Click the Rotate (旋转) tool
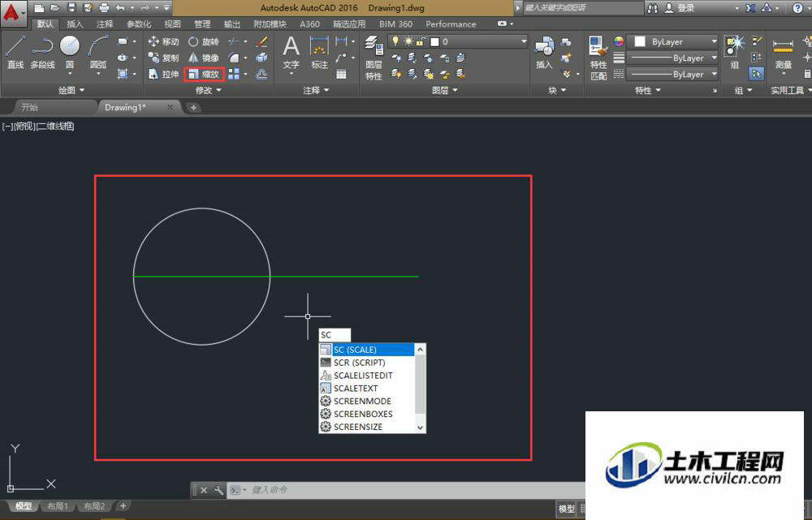This screenshot has width=812, height=520. [x=204, y=41]
